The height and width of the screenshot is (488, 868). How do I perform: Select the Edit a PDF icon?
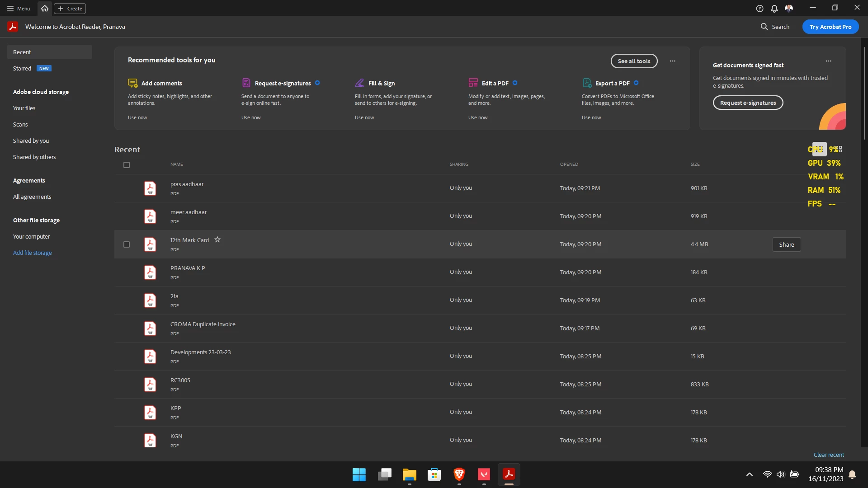coord(473,83)
